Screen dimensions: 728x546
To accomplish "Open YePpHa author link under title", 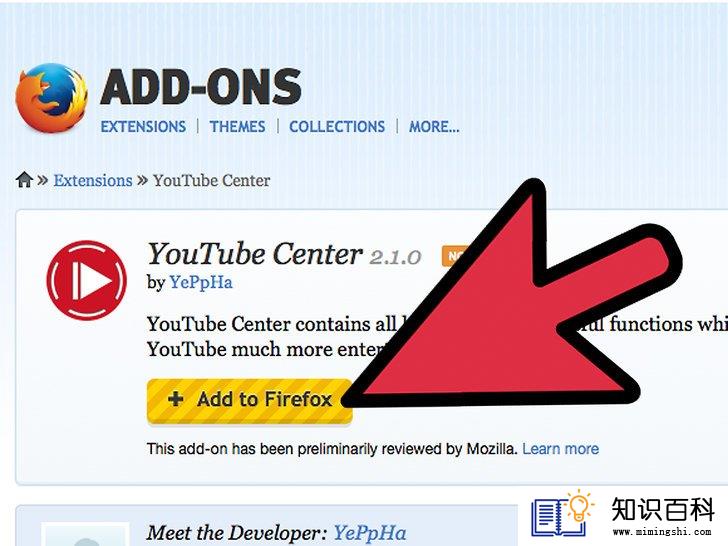I will 201,282.
